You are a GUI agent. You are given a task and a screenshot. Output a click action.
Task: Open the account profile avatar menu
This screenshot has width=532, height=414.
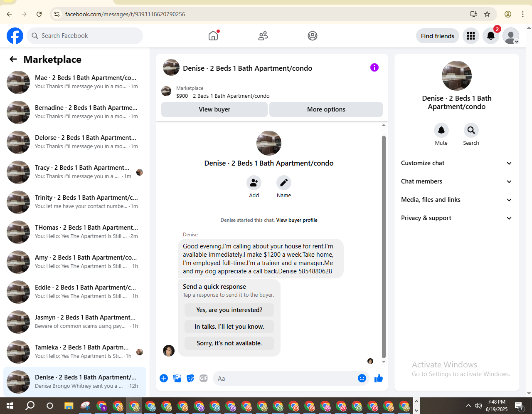coord(511,36)
